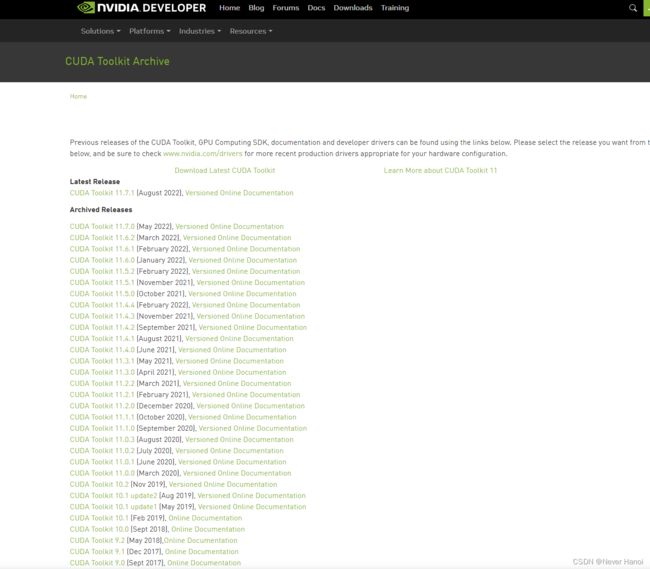Open CUDA Toolkit 11.2.0 link
Screen dimensions: 650x569
(102, 405)
